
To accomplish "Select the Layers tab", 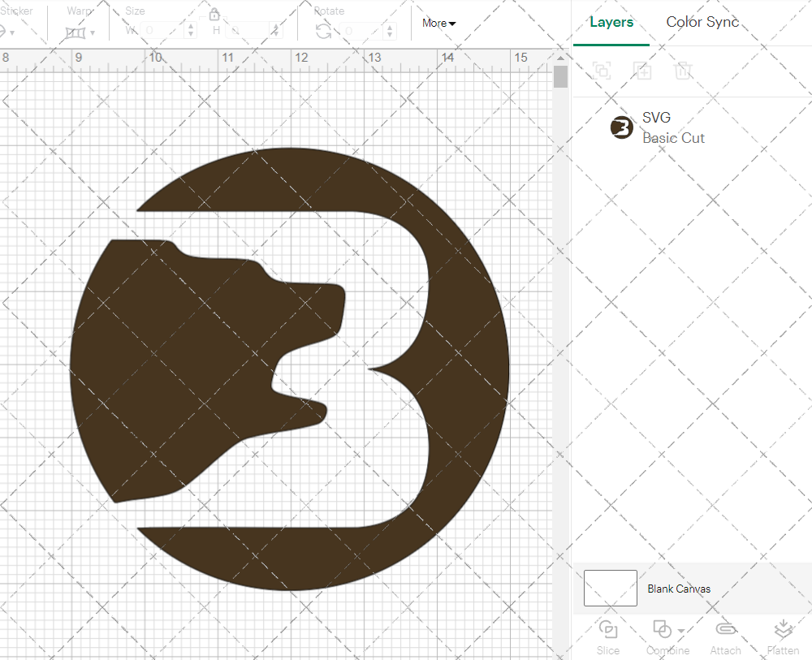I will pyautogui.click(x=611, y=22).
